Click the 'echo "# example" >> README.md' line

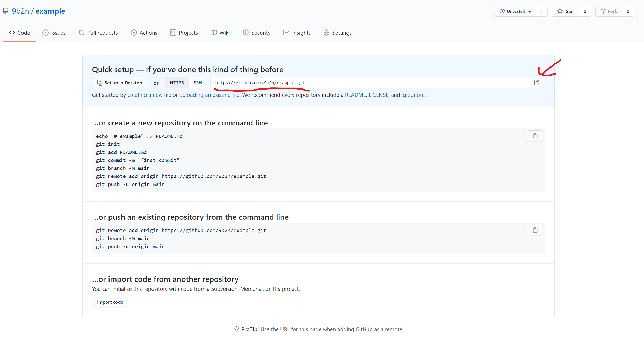tap(139, 136)
